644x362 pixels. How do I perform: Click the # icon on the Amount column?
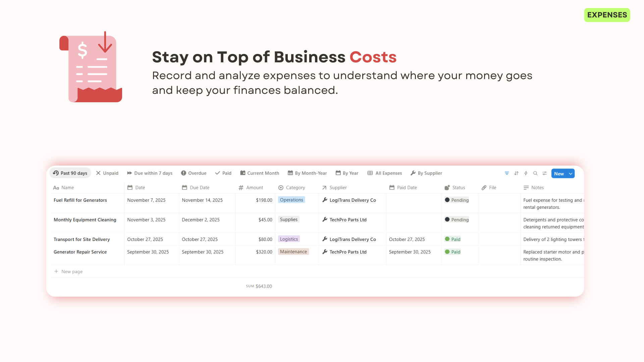click(x=241, y=188)
